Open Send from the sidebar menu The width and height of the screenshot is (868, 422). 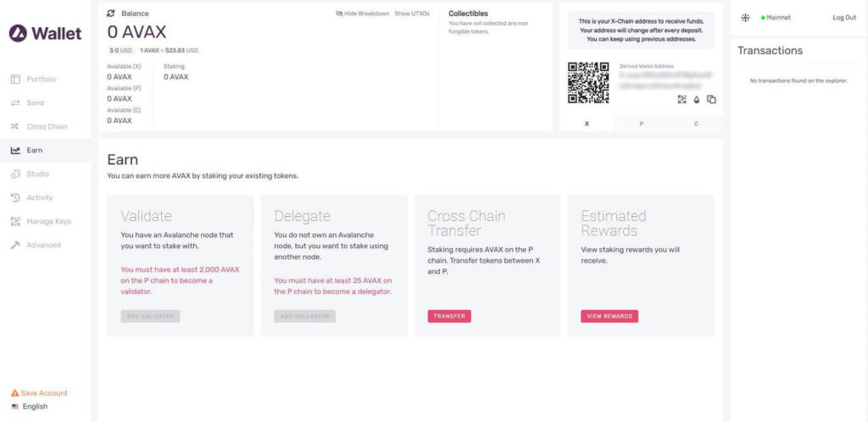[46, 103]
